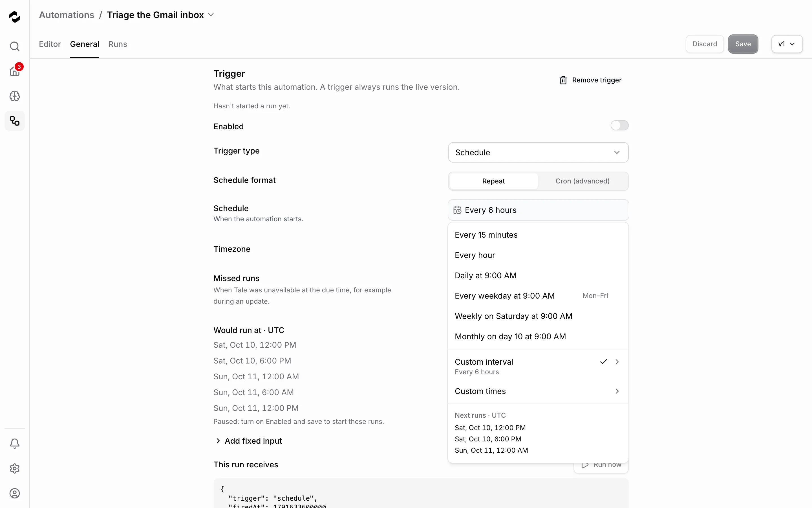812x508 pixels.
Task: Expand Add fixed input section
Action: click(x=249, y=441)
